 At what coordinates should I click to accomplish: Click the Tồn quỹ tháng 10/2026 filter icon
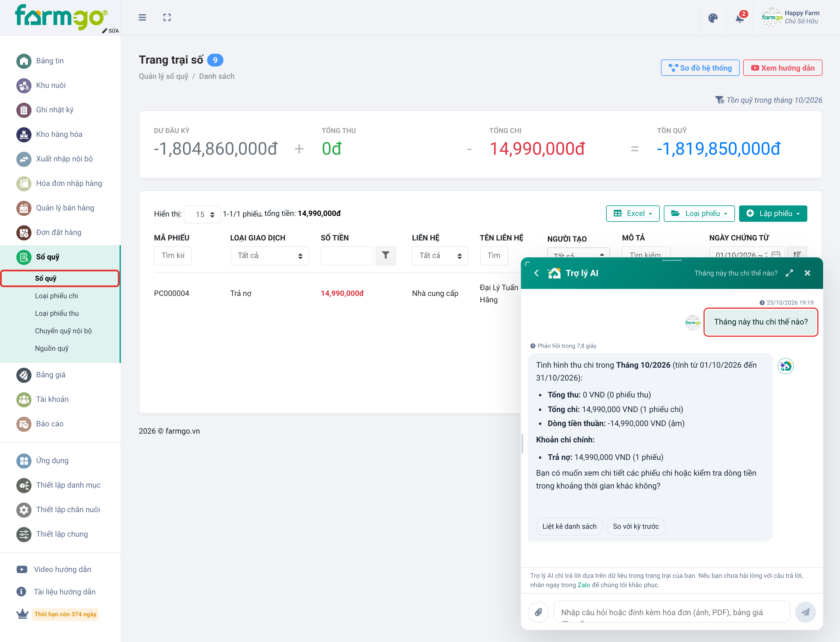[x=719, y=100]
